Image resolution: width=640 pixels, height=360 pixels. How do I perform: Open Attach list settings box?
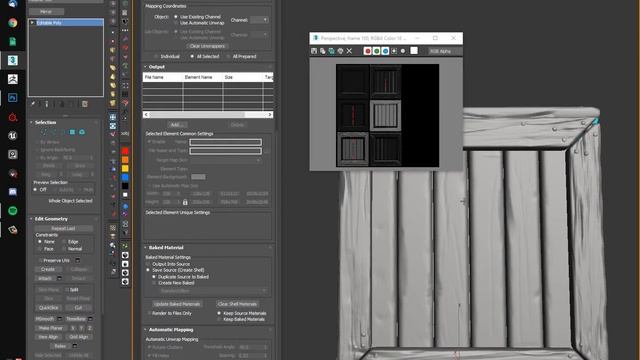click(x=60, y=278)
